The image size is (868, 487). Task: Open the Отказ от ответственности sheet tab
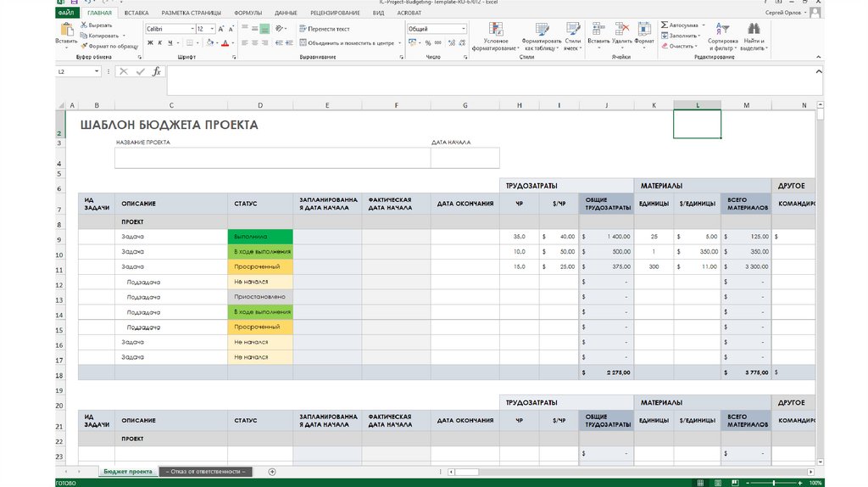[206, 471]
